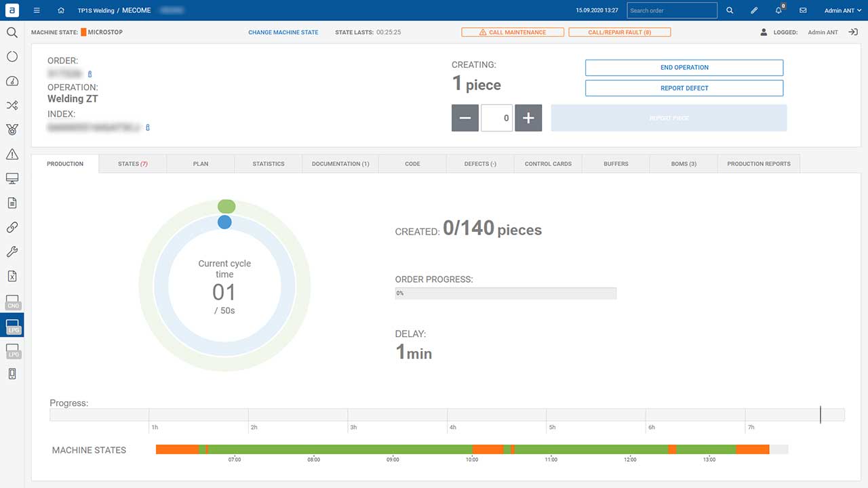Open the messages envelope icon

tap(803, 10)
